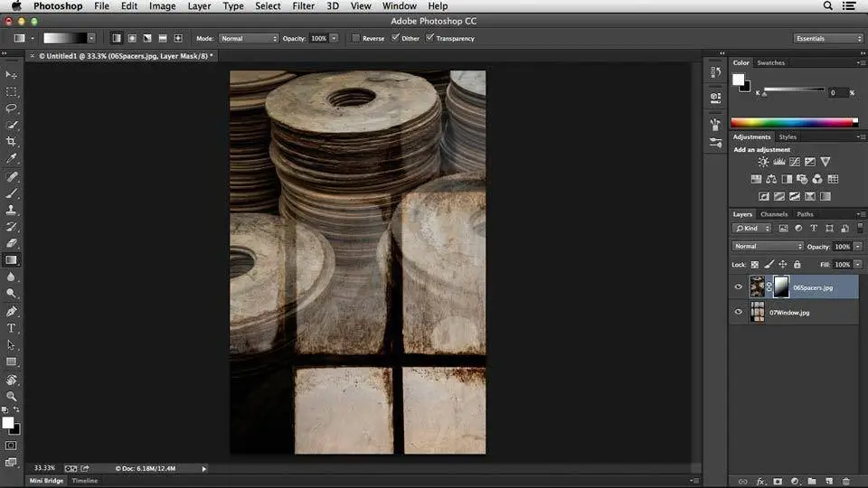
Task: Hide the 06Spacers.jpg layer
Action: coord(738,287)
